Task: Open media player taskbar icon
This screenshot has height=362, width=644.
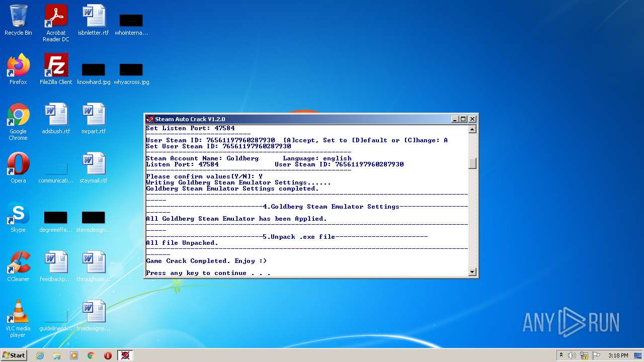Action: [x=74, y=355]
